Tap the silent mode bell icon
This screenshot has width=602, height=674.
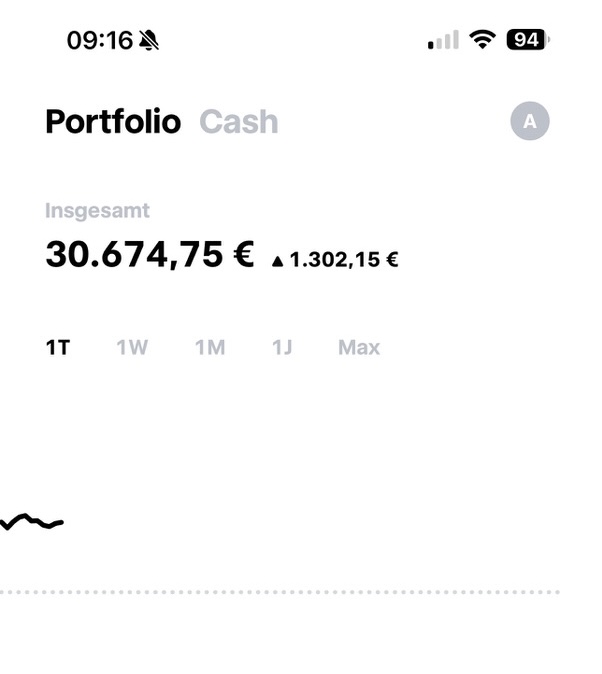point(150,40)
